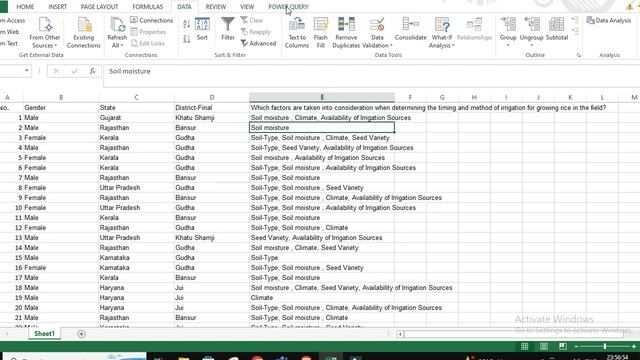Viewport: 640px width, 360px height.
Task: Click the Consolidate tool
Action: (411, 29)
